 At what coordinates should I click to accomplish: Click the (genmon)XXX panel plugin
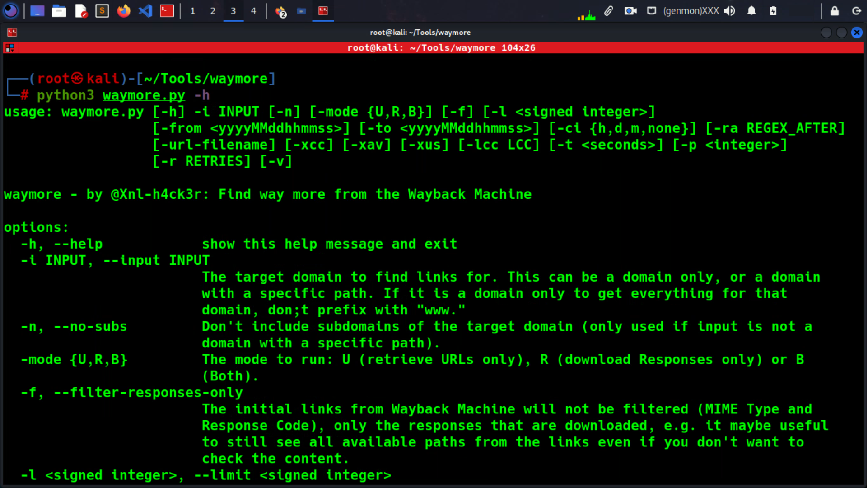691,11
